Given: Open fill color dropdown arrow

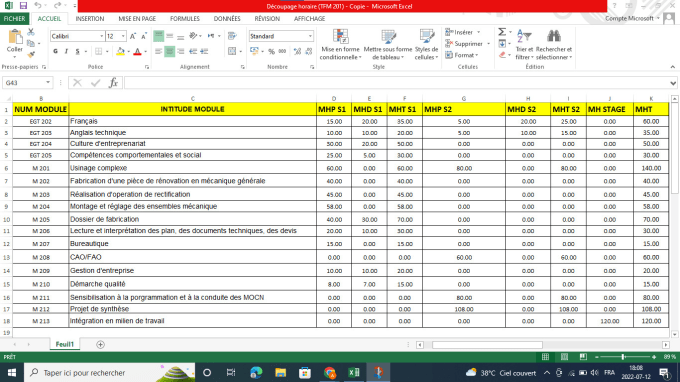Looking at the screenshot, I should click(128, 52).
